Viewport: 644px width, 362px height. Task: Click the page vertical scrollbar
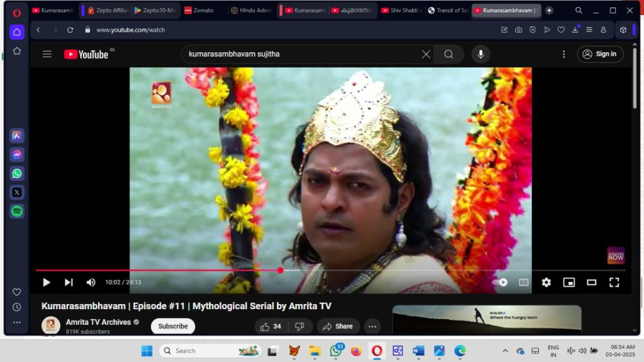click(635, 78)
